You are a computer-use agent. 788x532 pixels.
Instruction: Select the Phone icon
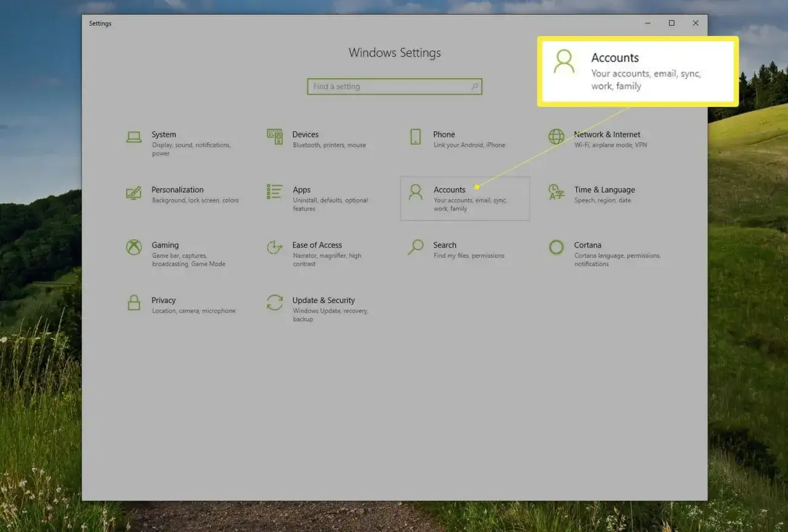coord(416,137)
